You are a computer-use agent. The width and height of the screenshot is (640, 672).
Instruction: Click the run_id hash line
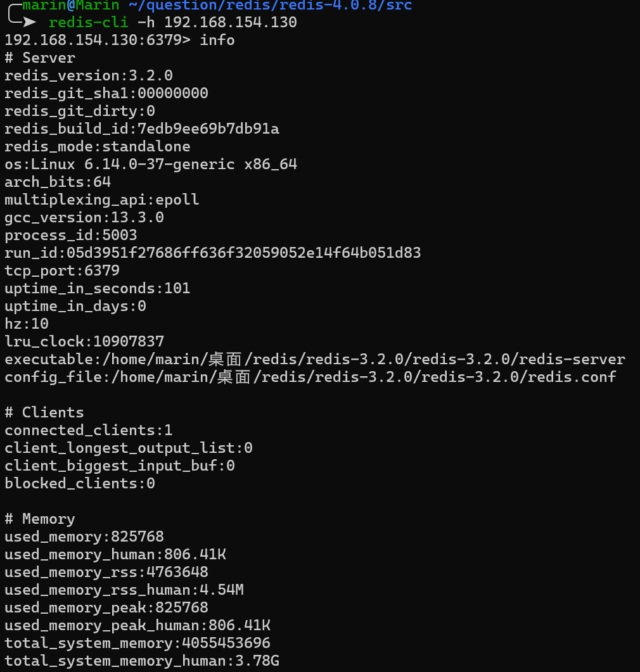213,253
